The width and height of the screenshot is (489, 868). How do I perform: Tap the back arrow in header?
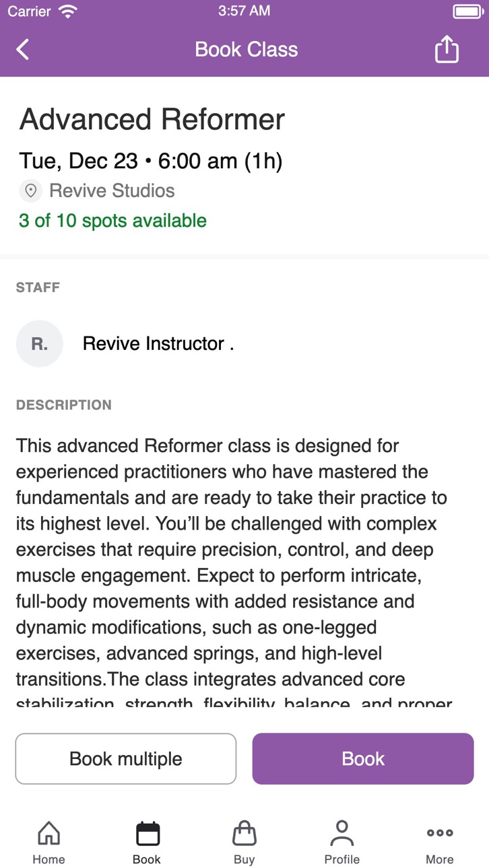coord(23,49)
